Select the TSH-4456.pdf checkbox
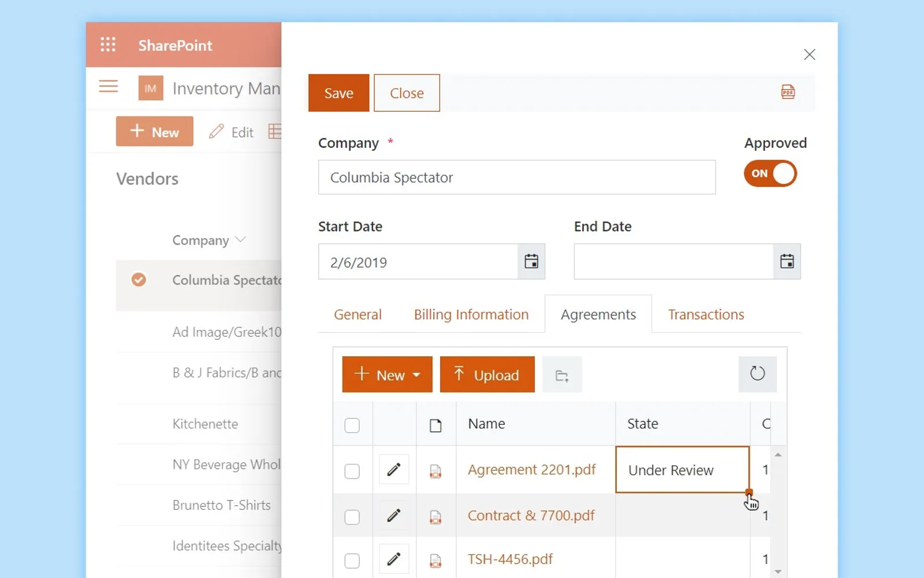This screenshot has width=924, height=578. [352, 561]
